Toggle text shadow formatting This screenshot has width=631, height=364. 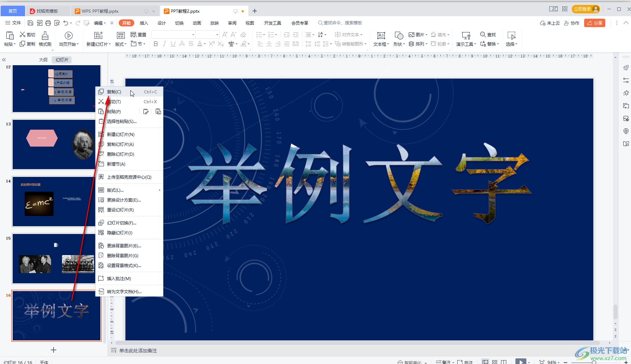click(191, 44)
